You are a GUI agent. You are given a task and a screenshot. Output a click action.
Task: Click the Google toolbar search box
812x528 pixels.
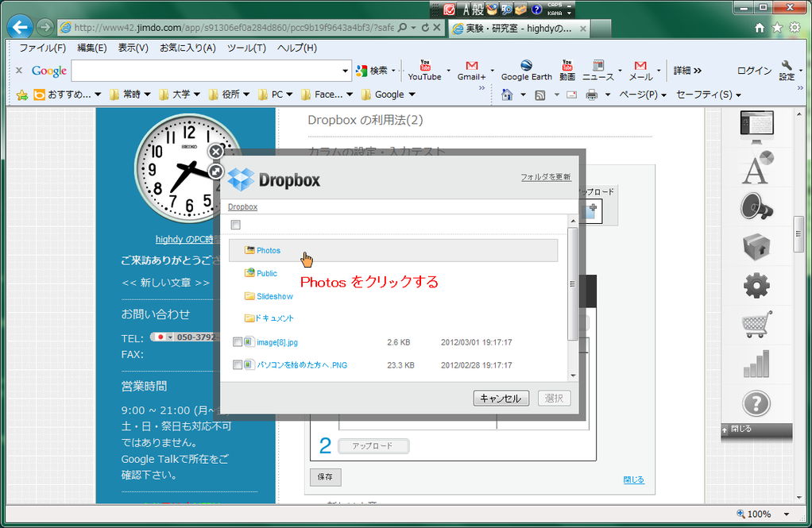click(x=206, y=71)
